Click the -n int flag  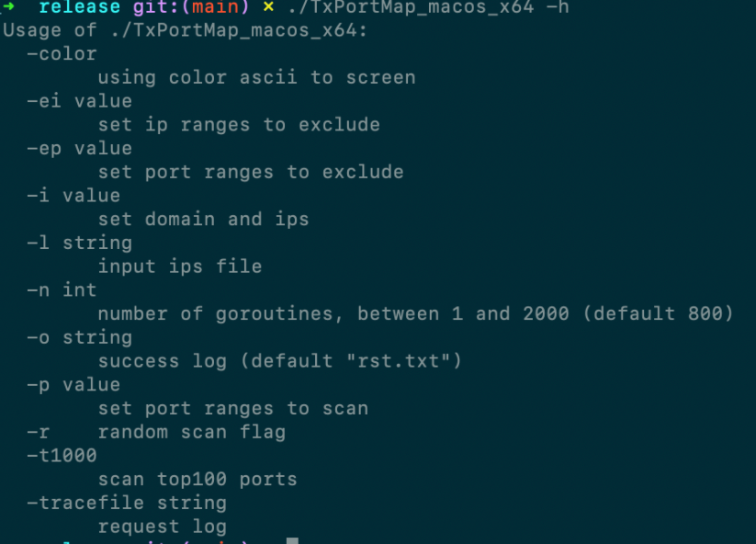point(62,289)
